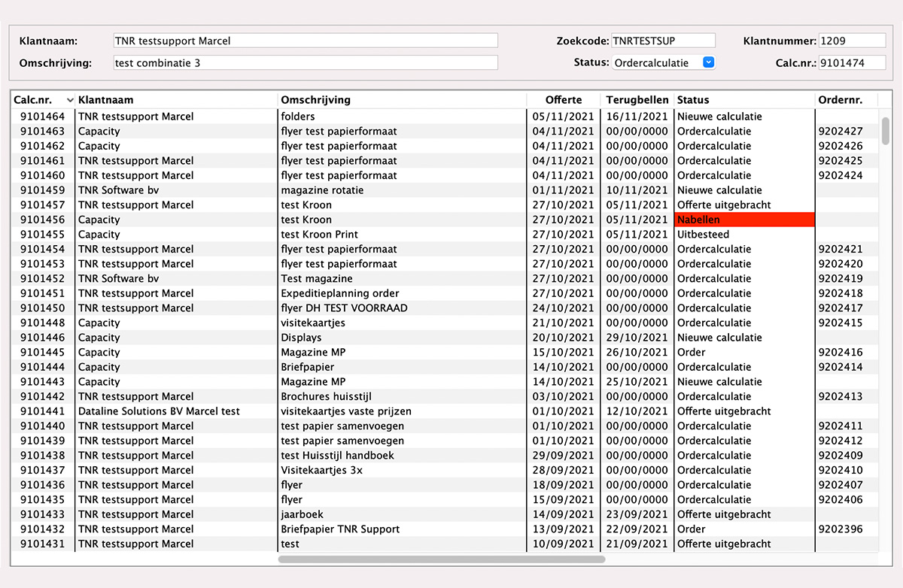Select 'Briefpapier TNR Support' description
The width and height of the screenshot is (903, 588).
click(340, 529)
